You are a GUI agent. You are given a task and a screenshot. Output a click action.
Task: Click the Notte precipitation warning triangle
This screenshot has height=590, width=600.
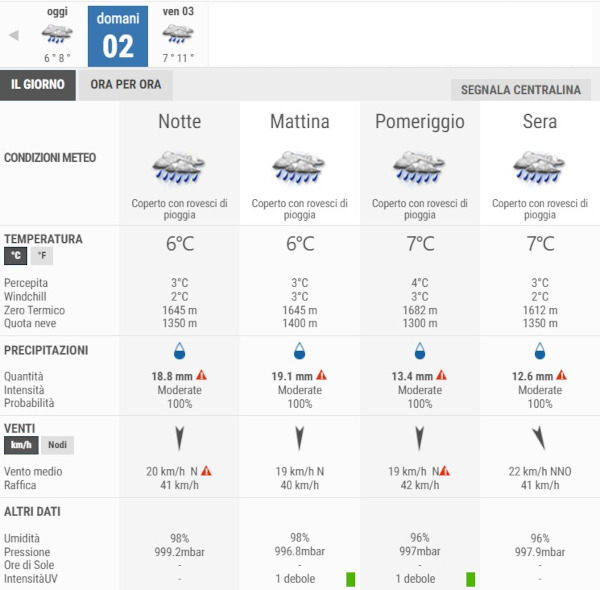201,376
